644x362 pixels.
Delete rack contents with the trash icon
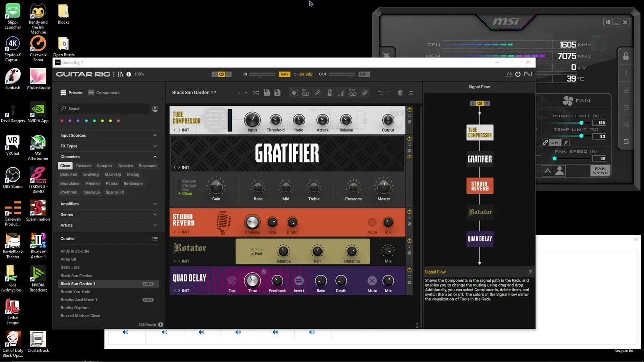pos(400,93)
